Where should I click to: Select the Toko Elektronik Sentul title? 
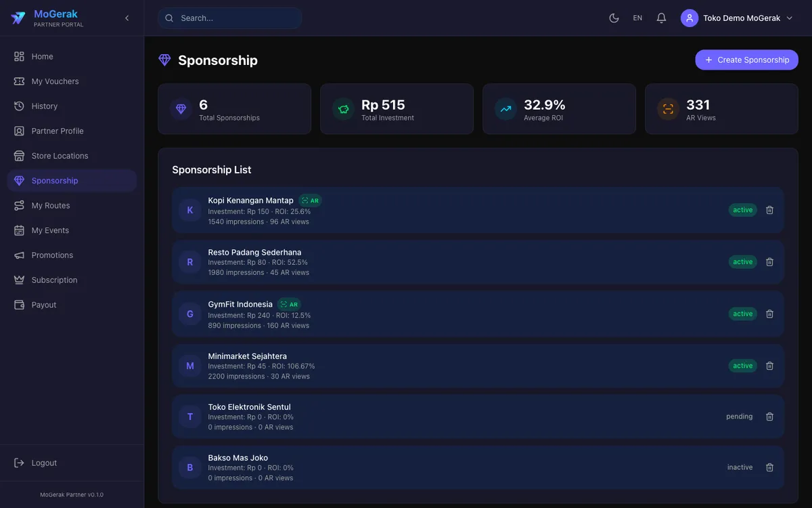(x=250, y=407)
